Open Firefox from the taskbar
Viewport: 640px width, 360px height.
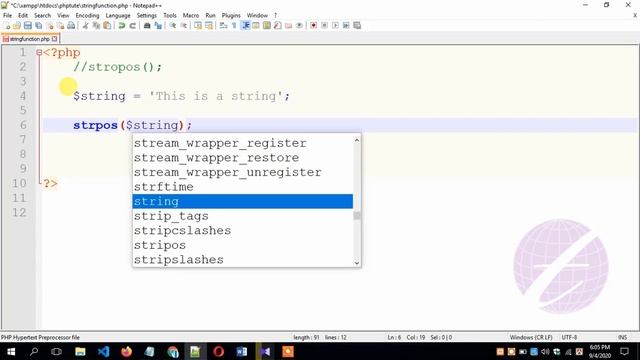[x=127, y=351]
